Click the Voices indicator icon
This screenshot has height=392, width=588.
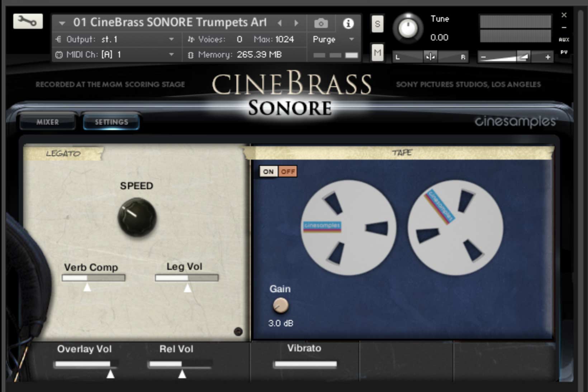coord(191,39)
